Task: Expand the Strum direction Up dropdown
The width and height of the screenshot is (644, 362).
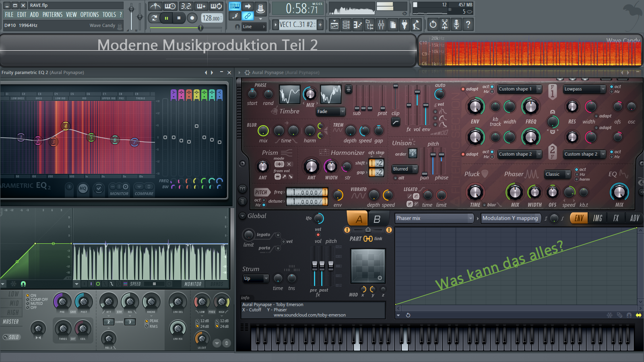Action: point(256,278)
